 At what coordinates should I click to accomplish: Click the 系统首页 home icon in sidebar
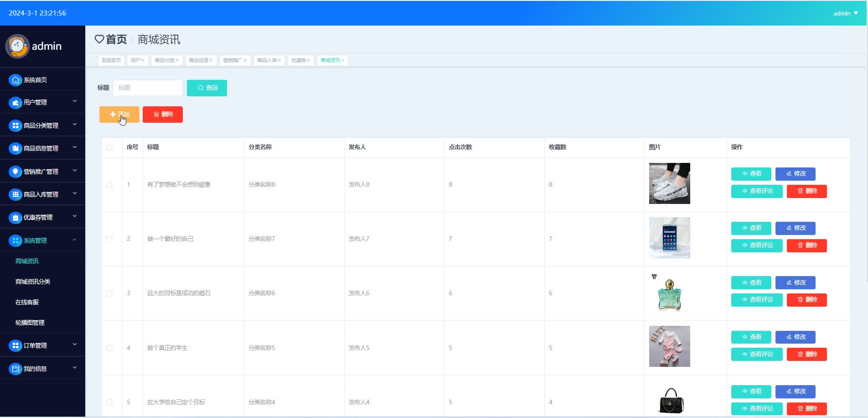(15, 80)
